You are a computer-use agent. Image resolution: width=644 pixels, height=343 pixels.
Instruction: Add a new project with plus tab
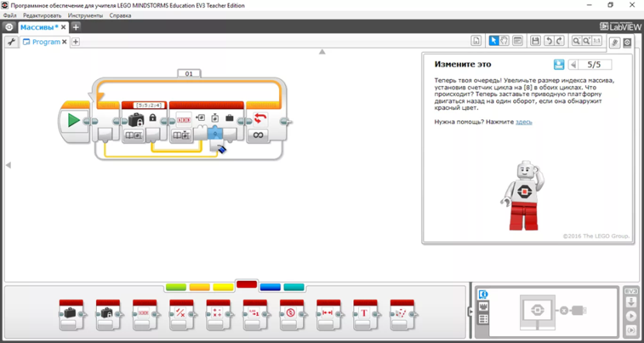[x=76, y=28]
